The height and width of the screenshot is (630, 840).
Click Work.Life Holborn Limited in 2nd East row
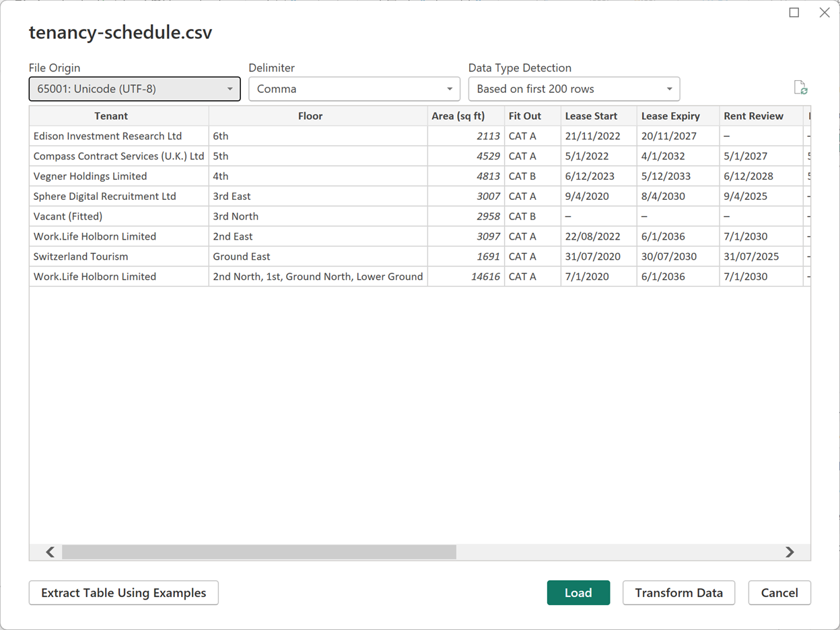click(119, 236)
